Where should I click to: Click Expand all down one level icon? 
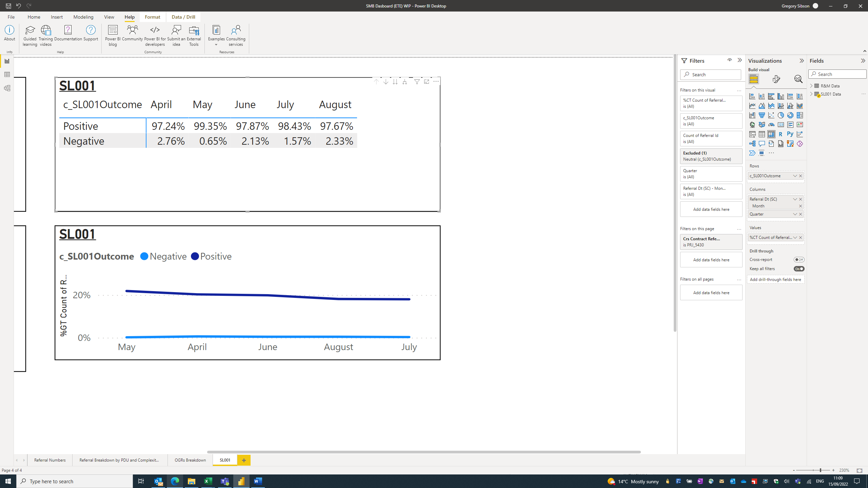(405, 81)
